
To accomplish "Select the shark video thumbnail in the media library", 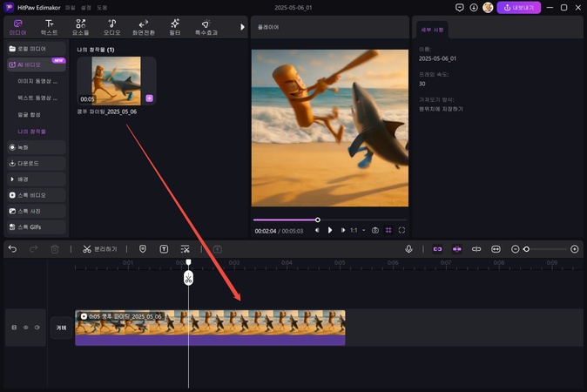I will 116,81.
